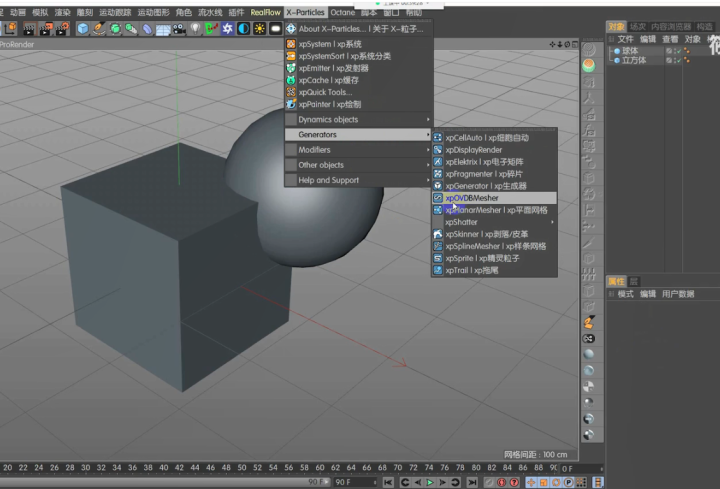Open the 文件 menu in object manager

tap(625, 39)
